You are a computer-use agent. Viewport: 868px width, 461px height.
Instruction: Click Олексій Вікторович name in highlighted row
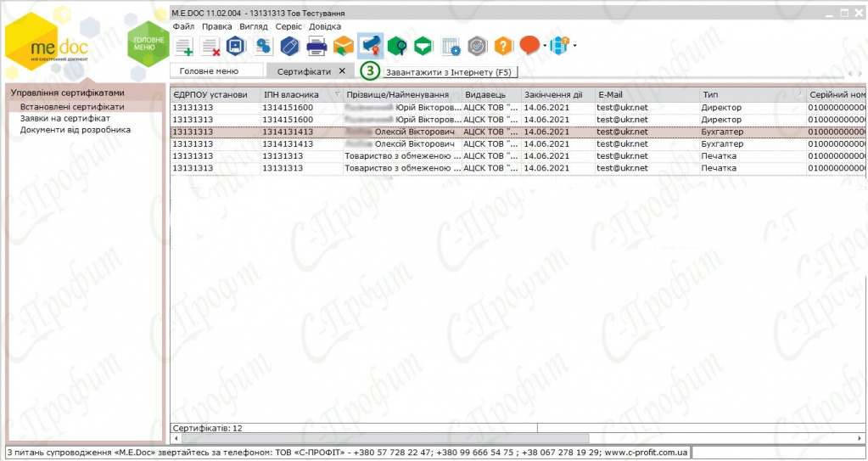point(415,132)
